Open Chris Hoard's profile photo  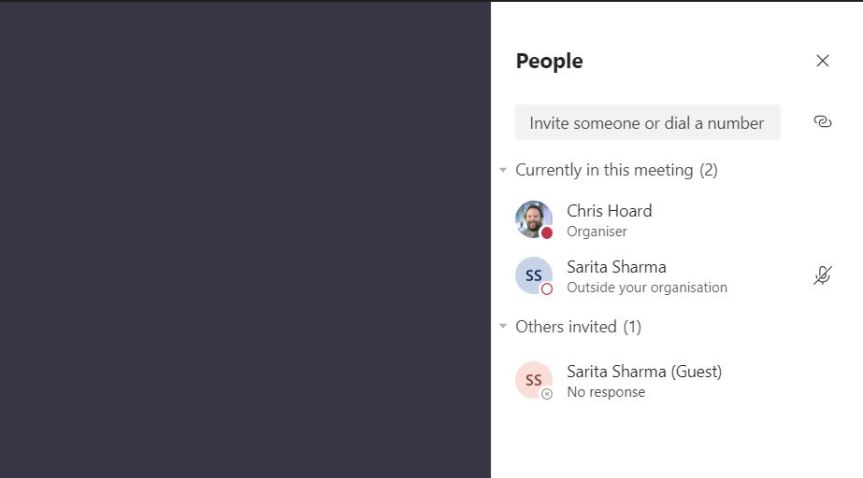(531, 217)
